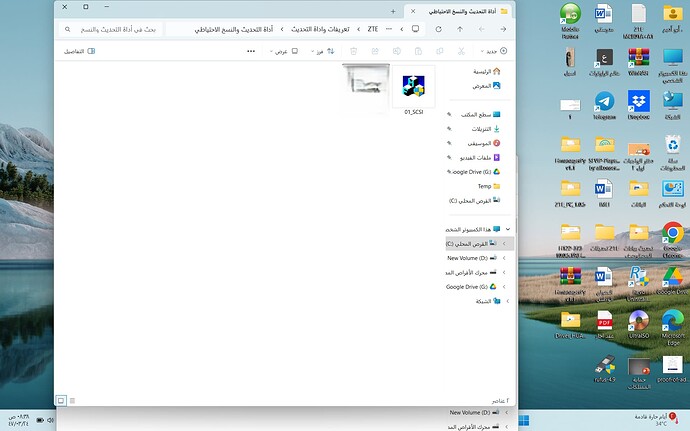Open the PDF file on the desktop

tap(604, 324)
